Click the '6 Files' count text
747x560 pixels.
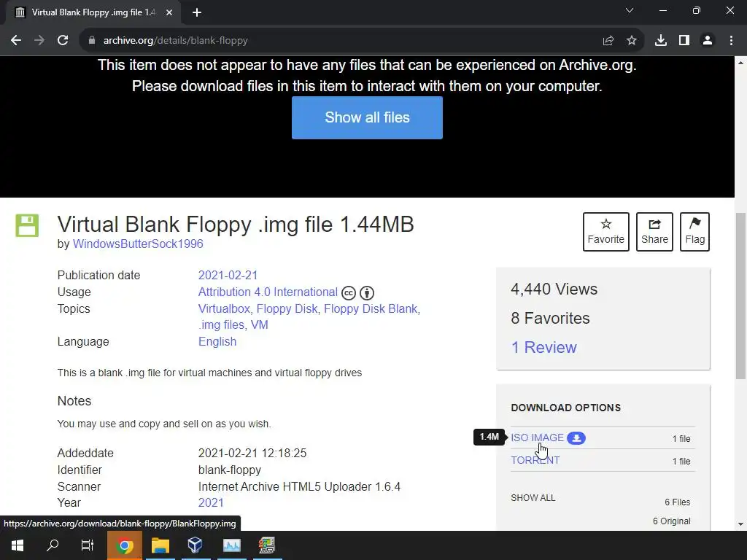(678, 502)
